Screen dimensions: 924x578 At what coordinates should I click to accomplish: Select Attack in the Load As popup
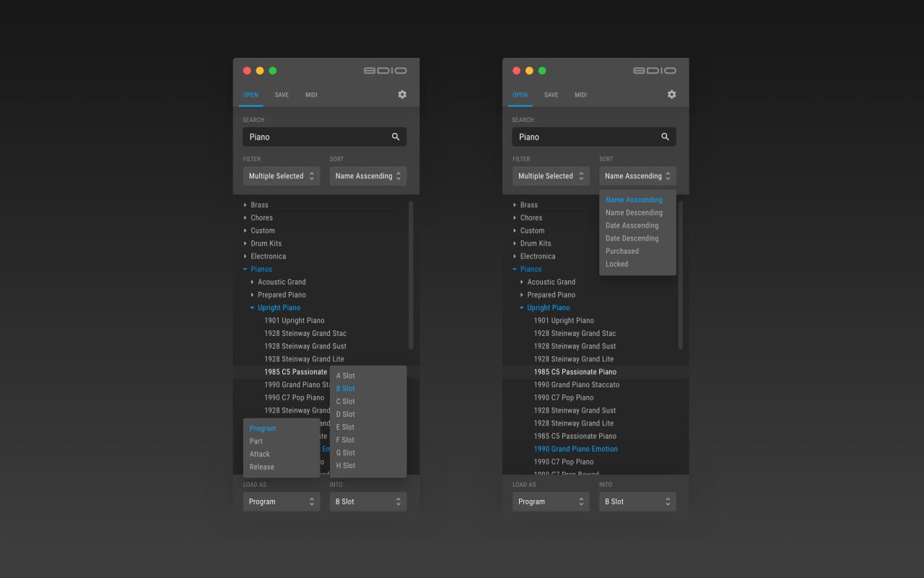pyautogui.click(x=260, y=454)
